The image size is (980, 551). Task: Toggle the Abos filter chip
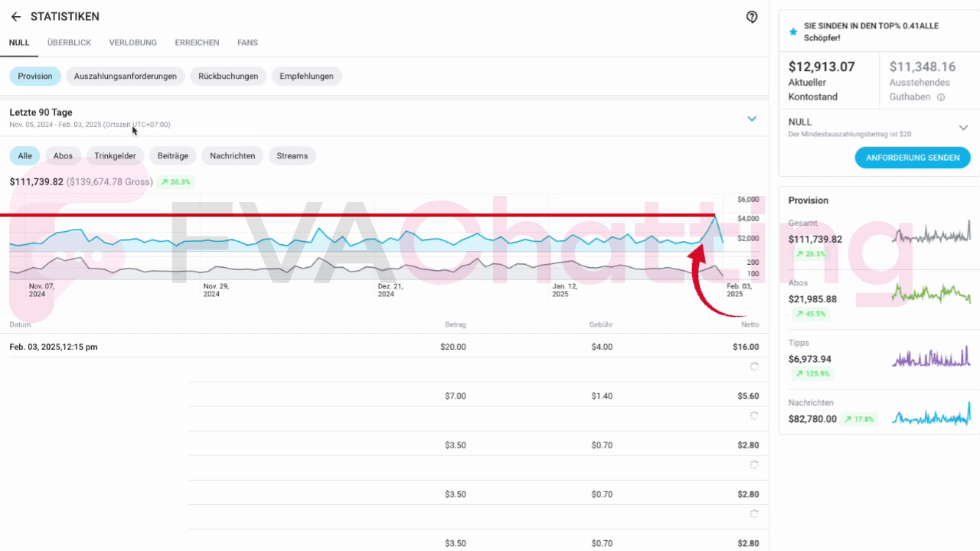pyautogui.click(x=63, y=156)
